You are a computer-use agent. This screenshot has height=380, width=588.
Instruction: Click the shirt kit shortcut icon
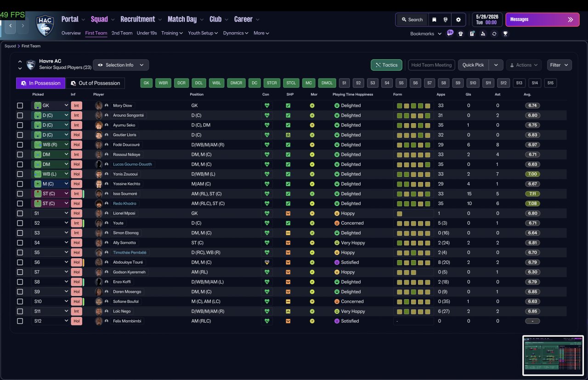click(x=461, y=34)
